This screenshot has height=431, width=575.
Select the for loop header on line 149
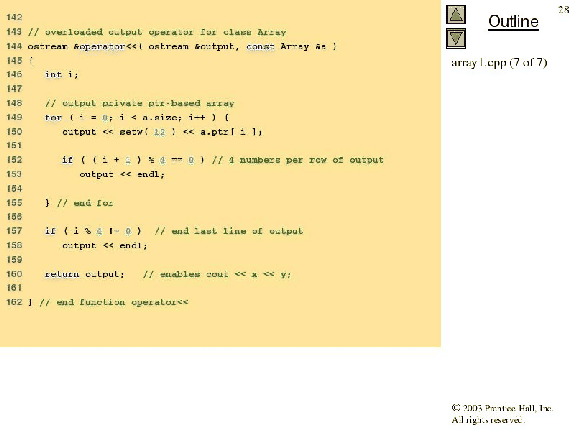137,118
